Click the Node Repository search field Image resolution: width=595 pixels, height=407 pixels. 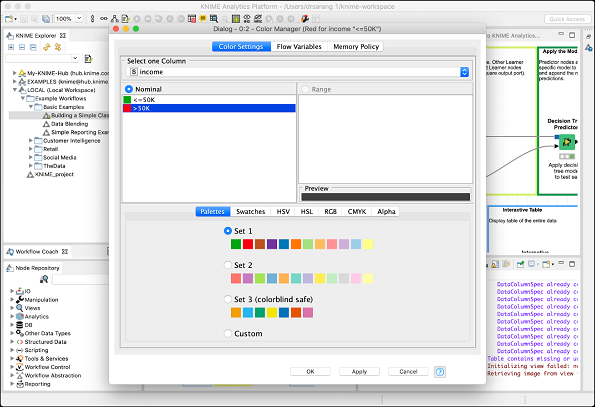pos(80,280)
